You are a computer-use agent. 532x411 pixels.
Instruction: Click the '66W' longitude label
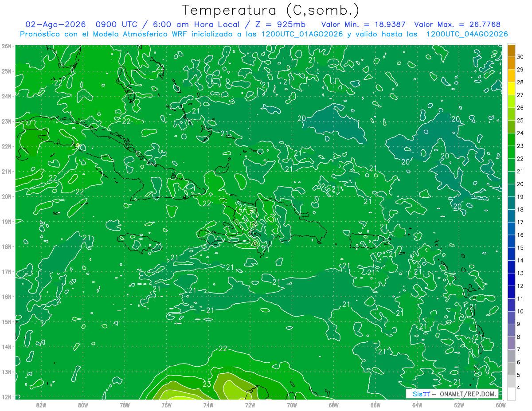pos(376,405)
